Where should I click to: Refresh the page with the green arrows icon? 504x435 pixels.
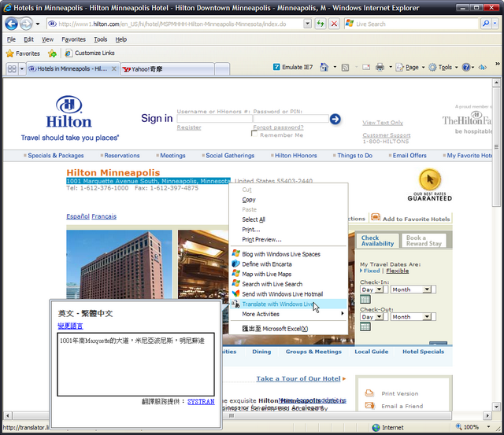[321, 24]
